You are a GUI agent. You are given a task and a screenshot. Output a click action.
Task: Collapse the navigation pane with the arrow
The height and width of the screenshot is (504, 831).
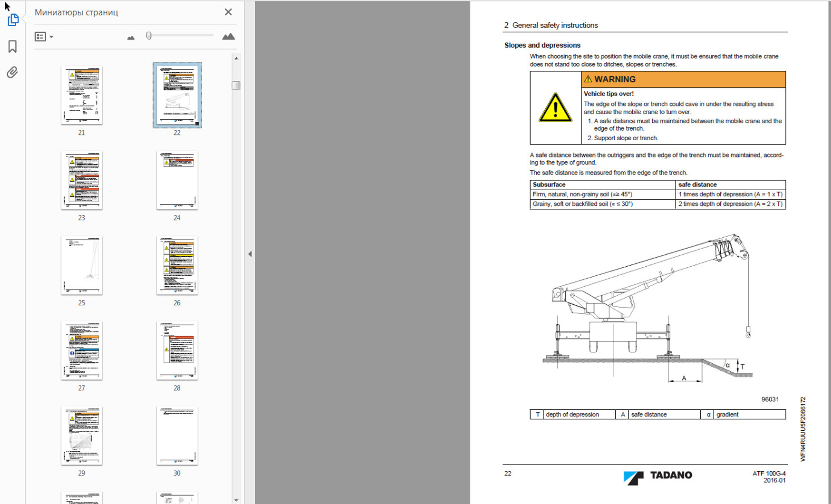click(x=250, y=254)
